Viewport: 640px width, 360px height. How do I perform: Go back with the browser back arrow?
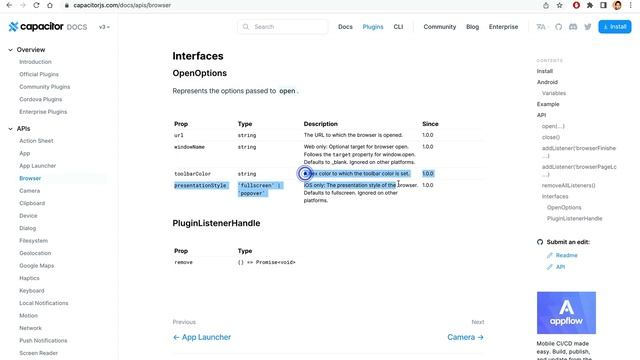[x=9, y=5]
